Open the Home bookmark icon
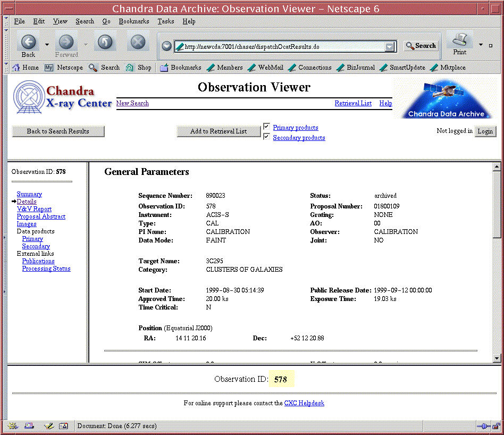504x435 pixels. [16, 68]
